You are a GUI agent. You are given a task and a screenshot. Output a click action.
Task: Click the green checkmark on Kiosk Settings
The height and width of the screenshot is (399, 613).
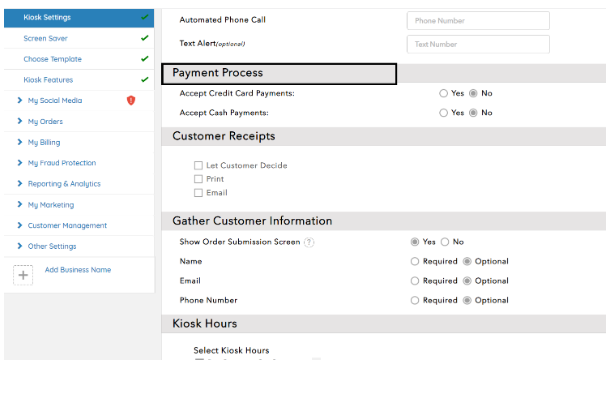tap(145, 17)
